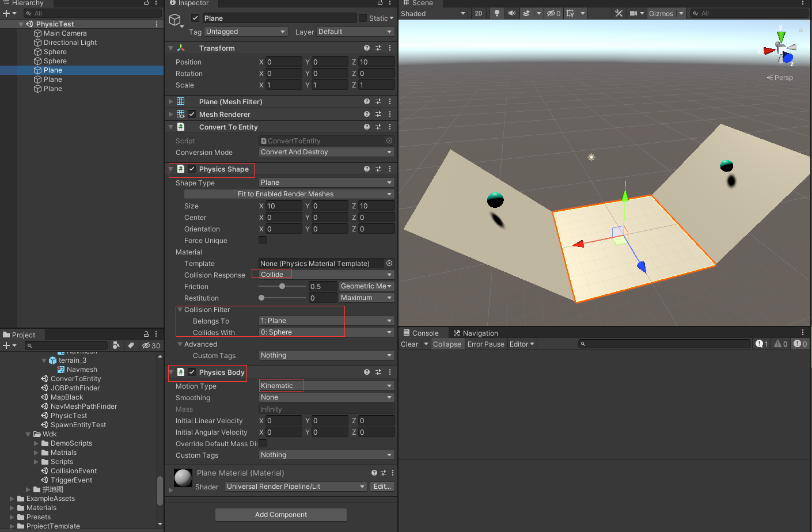Toggle scene lighting bulb icon
812x532 pixels.
[x=496, y=13]
